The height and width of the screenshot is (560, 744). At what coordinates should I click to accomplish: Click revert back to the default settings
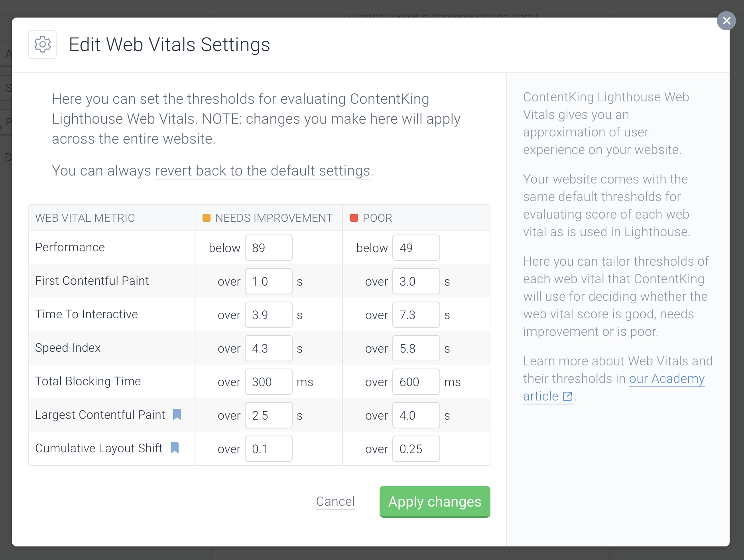263,171
